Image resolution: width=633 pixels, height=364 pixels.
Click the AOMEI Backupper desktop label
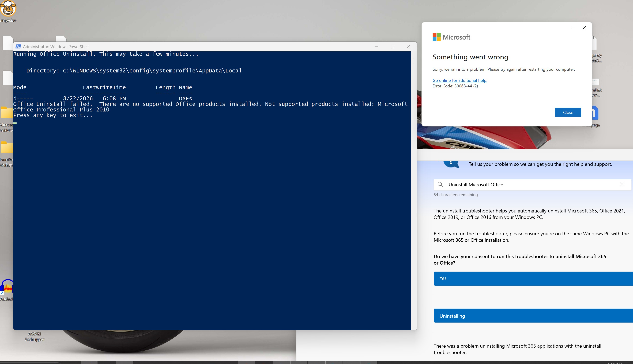click(x=35, y=336)
